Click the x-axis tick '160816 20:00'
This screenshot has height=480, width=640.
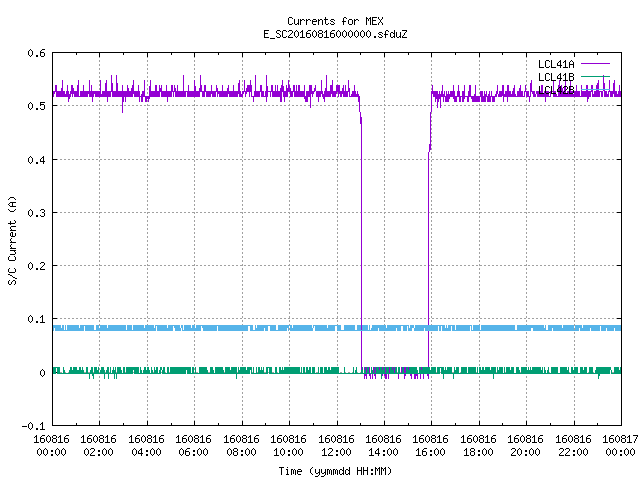point(525,446)
